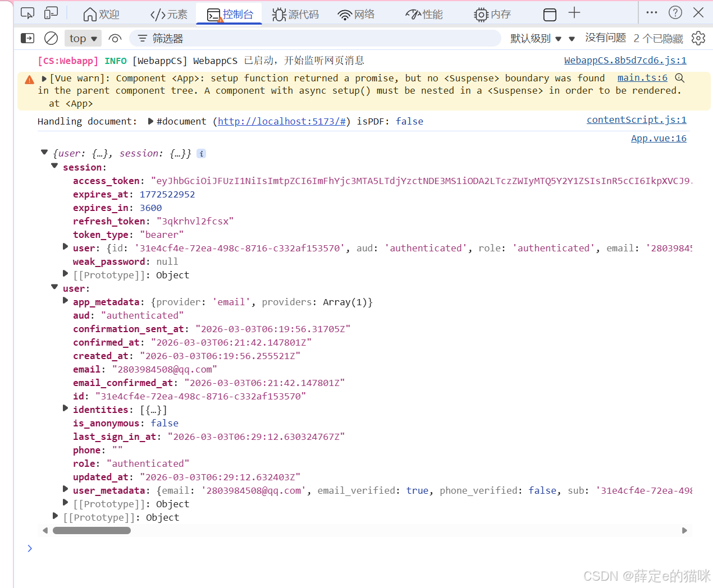Click the expires_at value 1772522952
This screenshot has width=713, height=588.
click(x=167, y=194)
